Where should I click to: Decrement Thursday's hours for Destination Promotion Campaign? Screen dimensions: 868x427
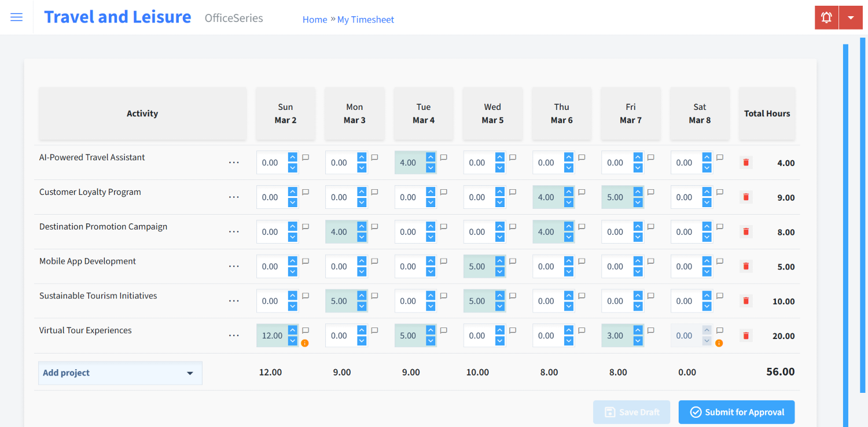(569, 236)
